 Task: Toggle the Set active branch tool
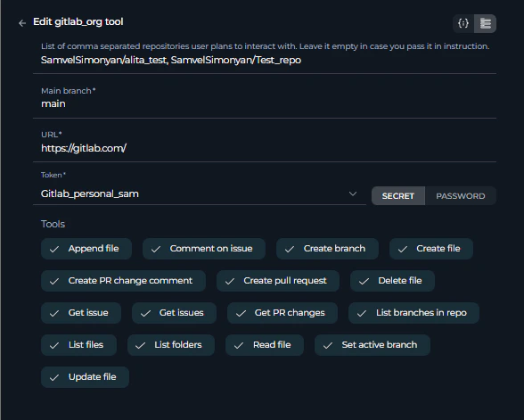373,345
